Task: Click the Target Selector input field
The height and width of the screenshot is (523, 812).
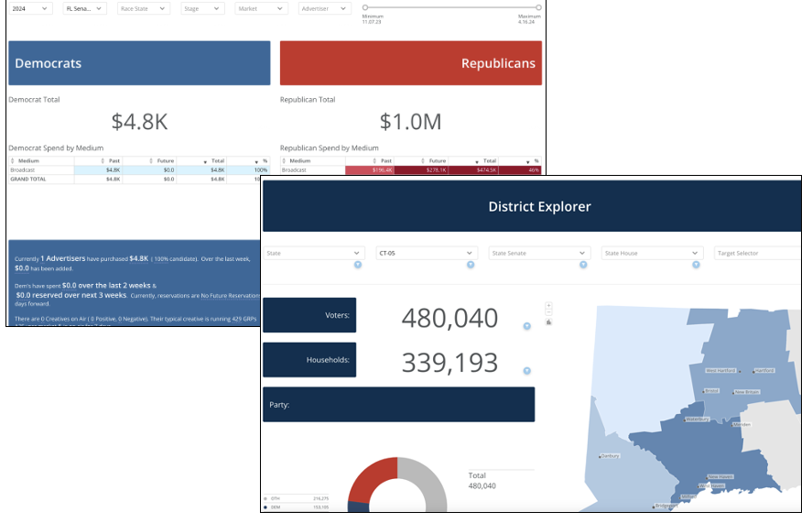Action: (757, 253)
